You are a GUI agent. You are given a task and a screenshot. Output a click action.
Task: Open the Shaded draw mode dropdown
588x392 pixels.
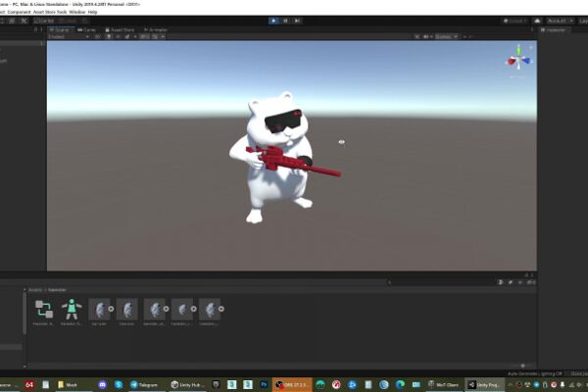(69, 37)
